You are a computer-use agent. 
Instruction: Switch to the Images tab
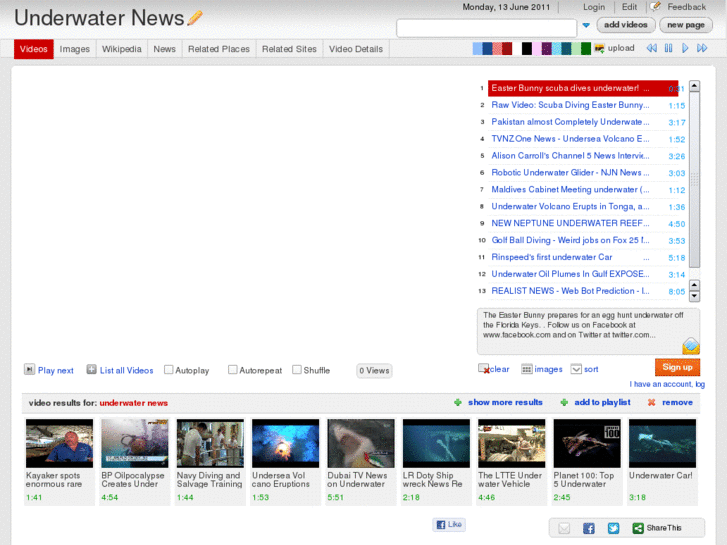(x=75, y=49)
